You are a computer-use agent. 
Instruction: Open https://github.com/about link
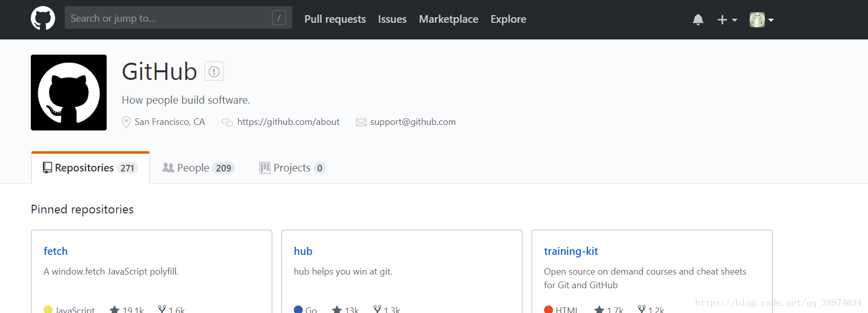click(288, 122)
